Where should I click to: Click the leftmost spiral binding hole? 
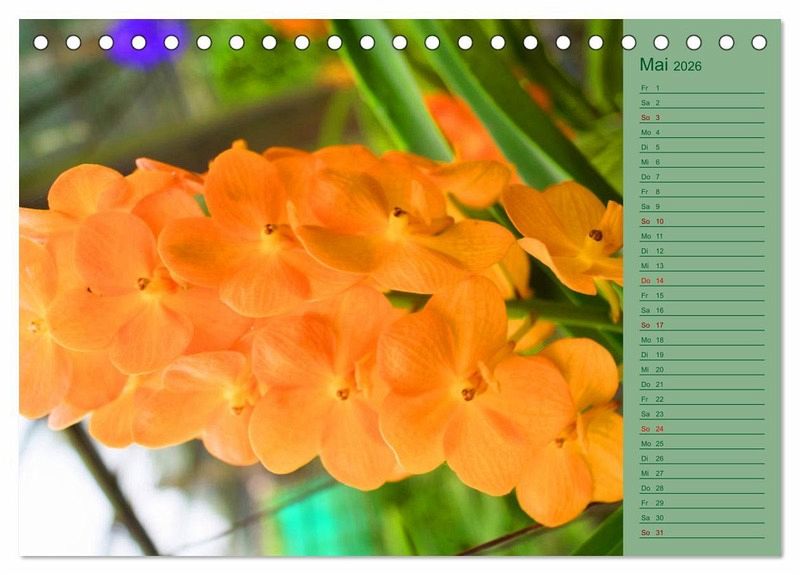tap(41, 42)
